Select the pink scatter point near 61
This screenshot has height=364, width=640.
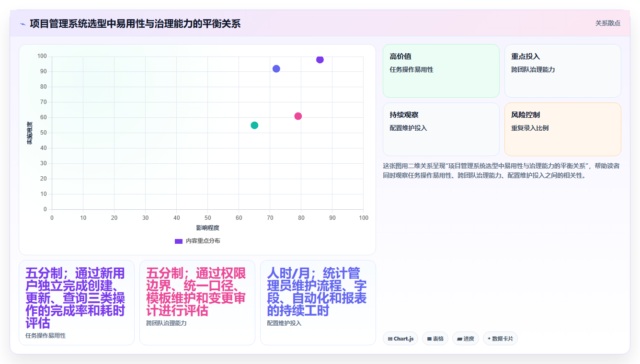coord(298,116)
